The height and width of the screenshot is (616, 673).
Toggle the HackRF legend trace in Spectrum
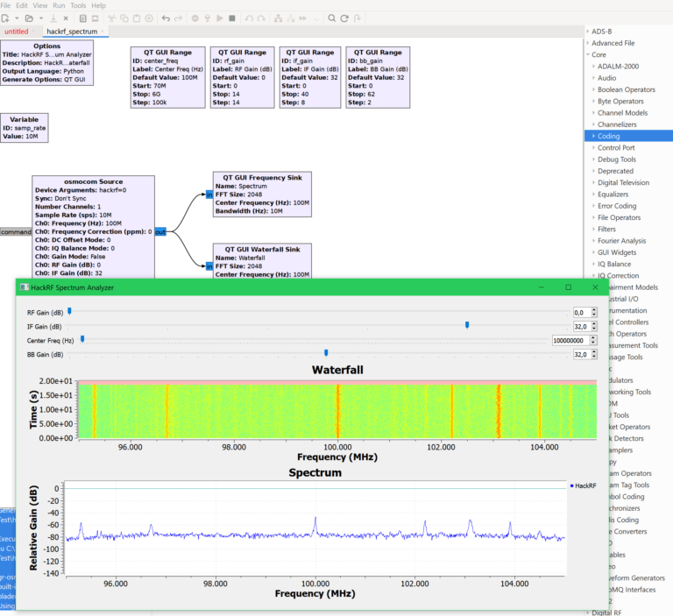click(x=584, y=485)
